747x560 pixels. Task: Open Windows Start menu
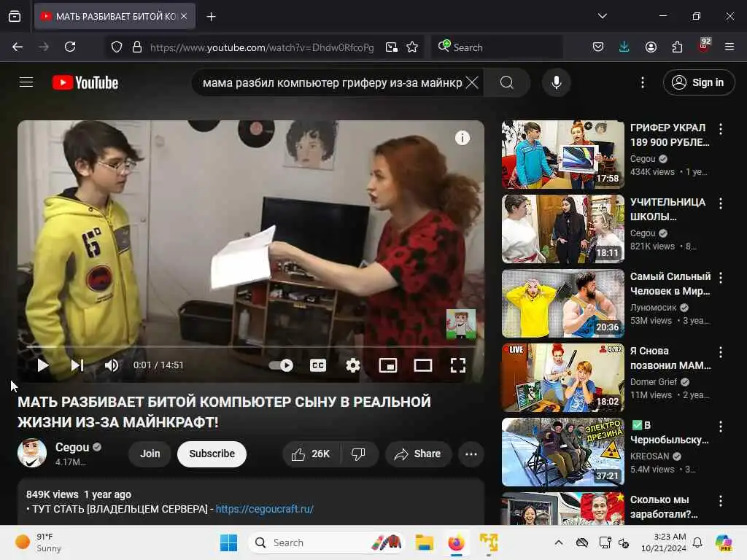[x=228, y=542]
